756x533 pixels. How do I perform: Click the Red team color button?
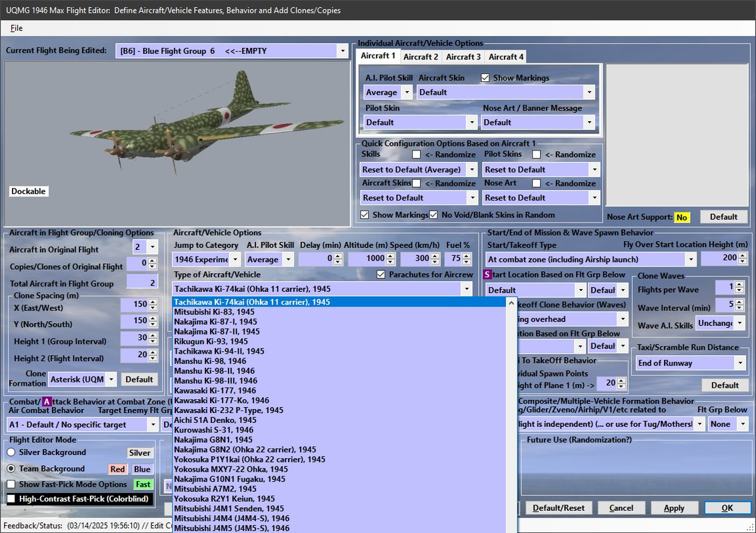tap(117, 469)
